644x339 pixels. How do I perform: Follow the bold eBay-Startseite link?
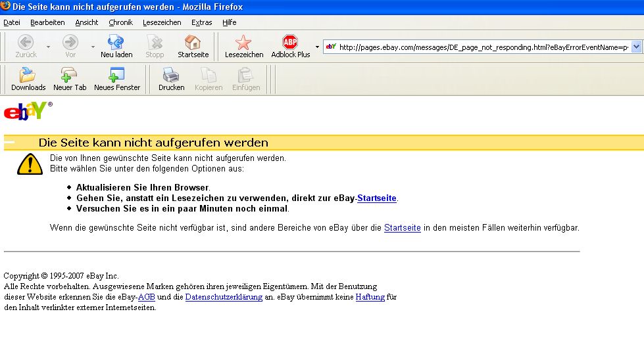click(x=377, y=198)
